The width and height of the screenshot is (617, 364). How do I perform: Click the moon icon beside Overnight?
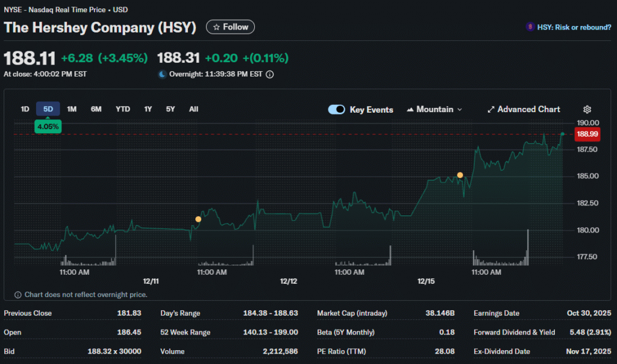[162, 75]
